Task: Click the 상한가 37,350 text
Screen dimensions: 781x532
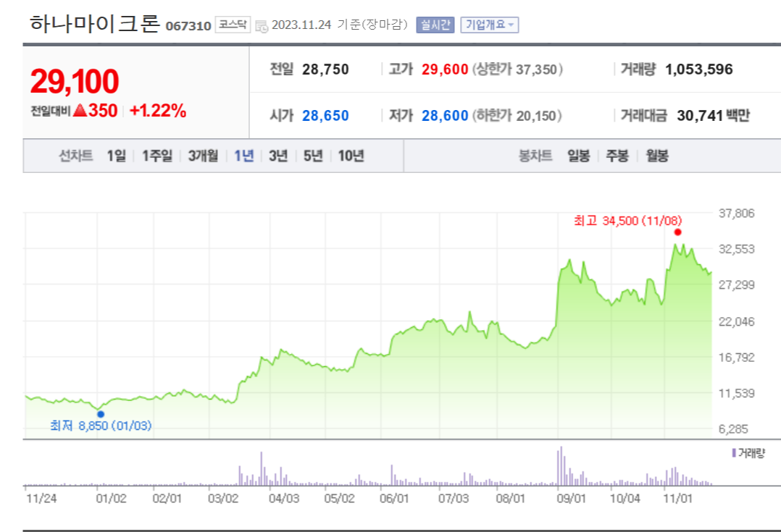Action: tap(517, 69)
